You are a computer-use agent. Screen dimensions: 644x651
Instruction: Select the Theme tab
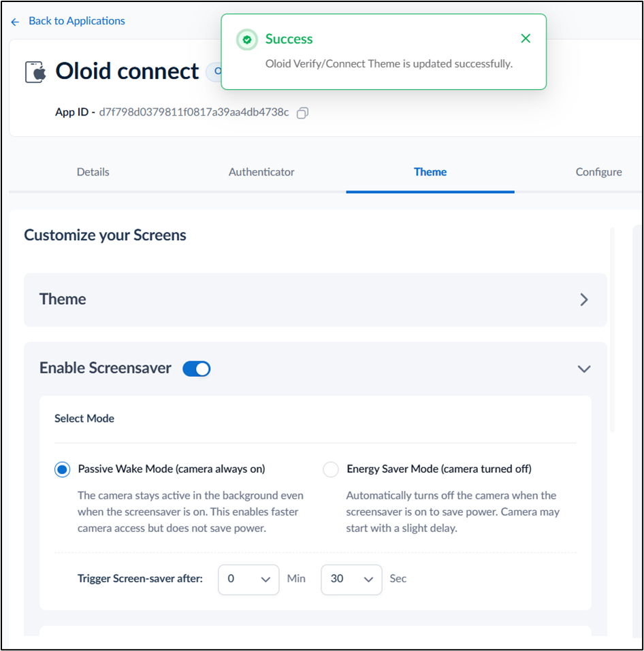pos(430,172)
